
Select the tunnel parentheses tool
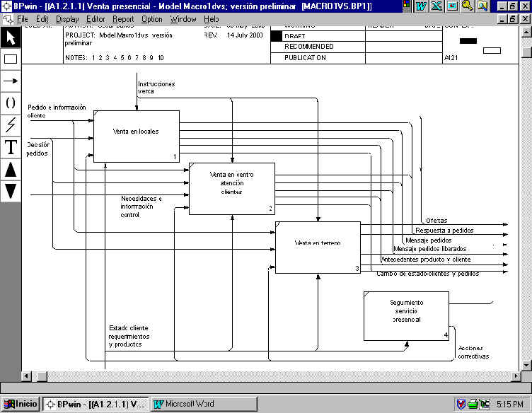pyautogui.click(x=11, y=103)
